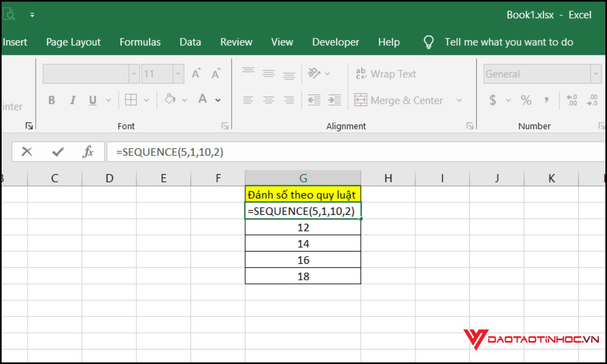Open the Border style dropdown arrow
Image resolution: width=607 pixels, height=364 pixels.
[x=146, y=100]
